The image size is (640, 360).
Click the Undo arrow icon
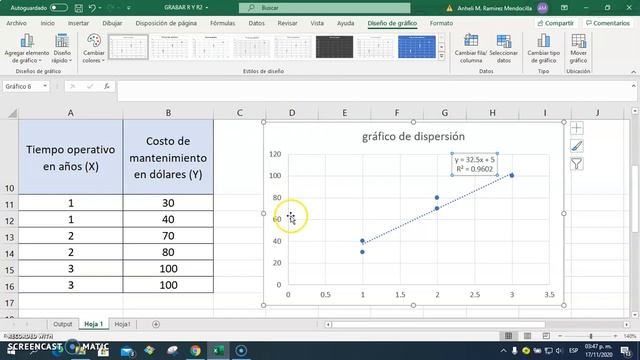(92, 8)
